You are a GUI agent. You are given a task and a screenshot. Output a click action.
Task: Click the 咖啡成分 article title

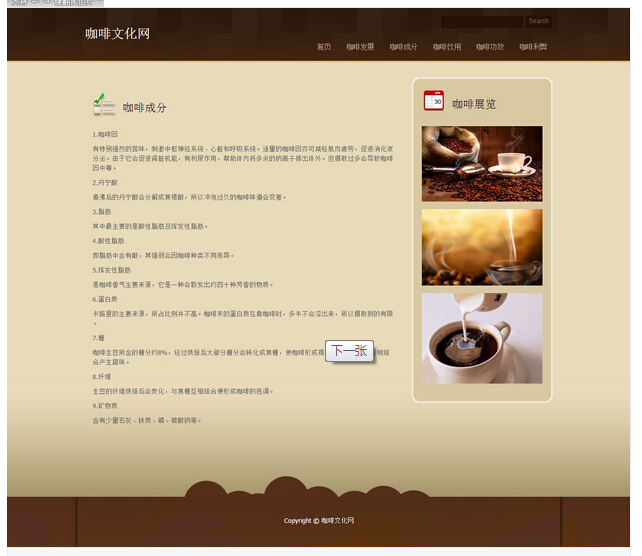tap(145, 108)
